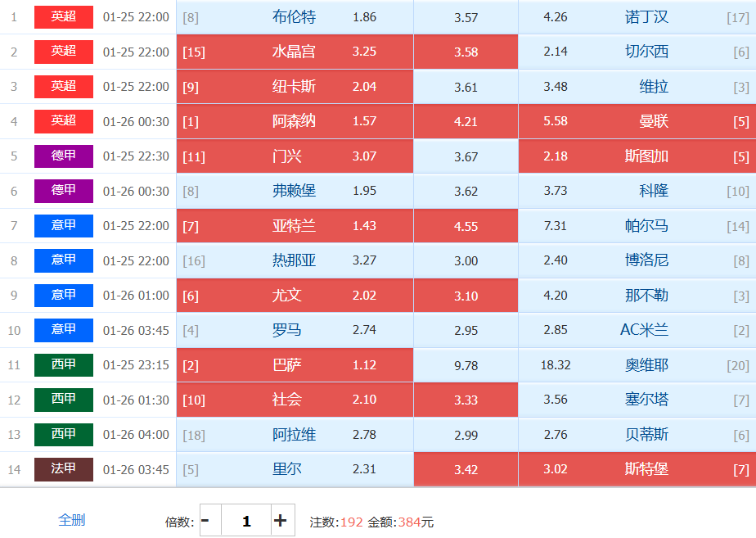Click the 西甲 league tag in the 阿拉维 row

pyautogui.click(x=64, y=434)
